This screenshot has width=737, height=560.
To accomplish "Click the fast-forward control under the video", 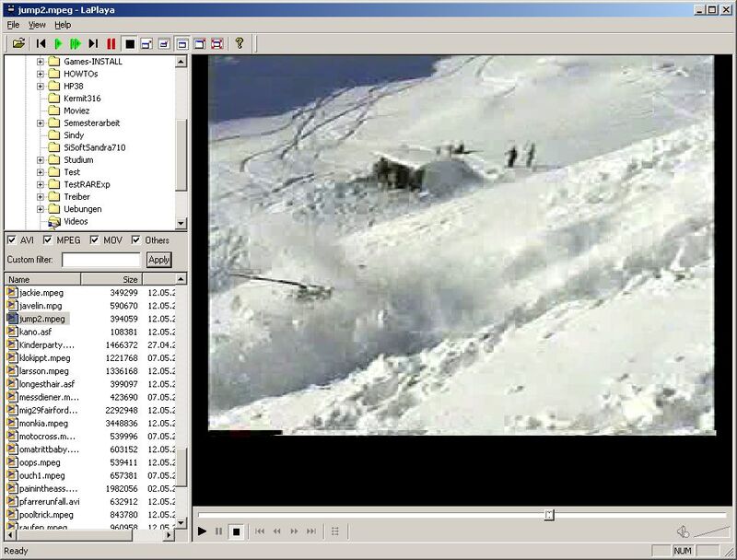I will [294, 531].
